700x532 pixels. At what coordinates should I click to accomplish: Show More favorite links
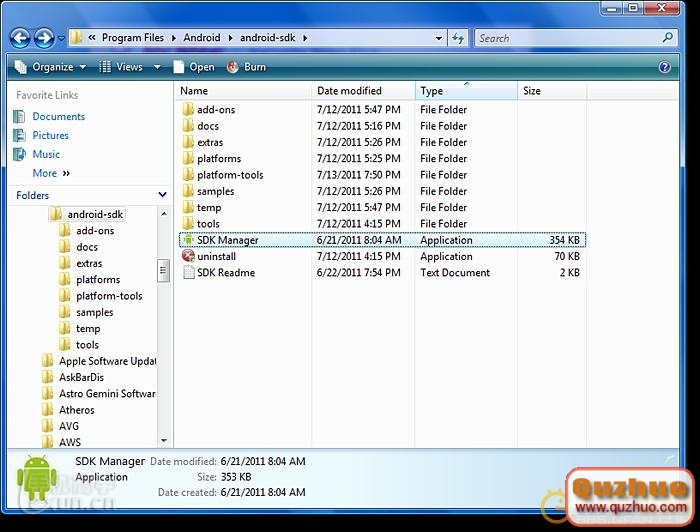[51, 173]
